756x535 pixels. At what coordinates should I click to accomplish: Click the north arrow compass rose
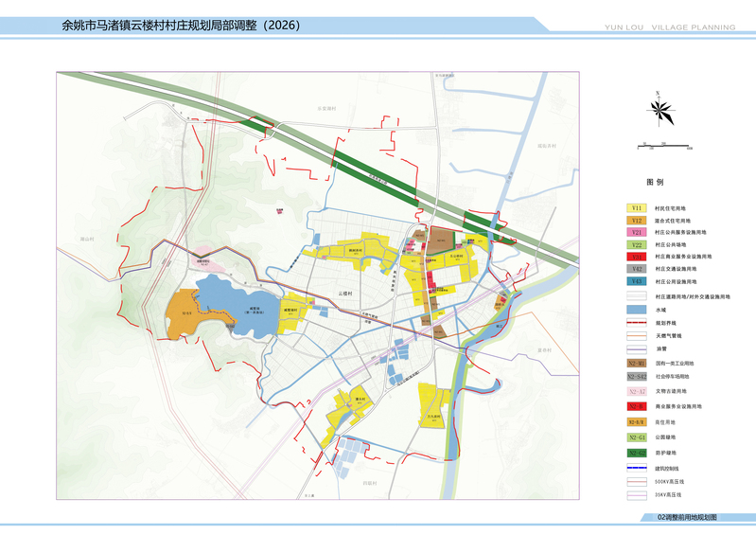pos(659,110)
